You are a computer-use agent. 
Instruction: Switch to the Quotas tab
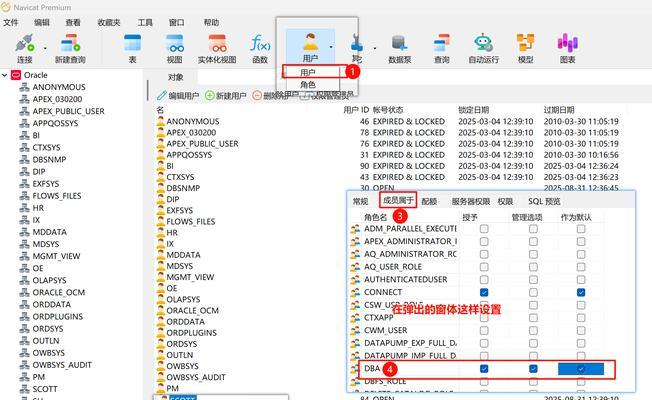click(429, 202)
